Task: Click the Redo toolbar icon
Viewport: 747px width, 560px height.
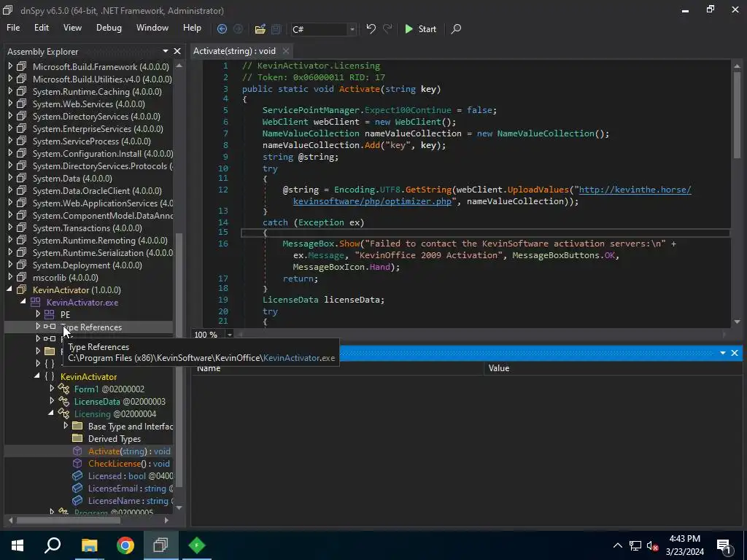Action: pos(387,28)
